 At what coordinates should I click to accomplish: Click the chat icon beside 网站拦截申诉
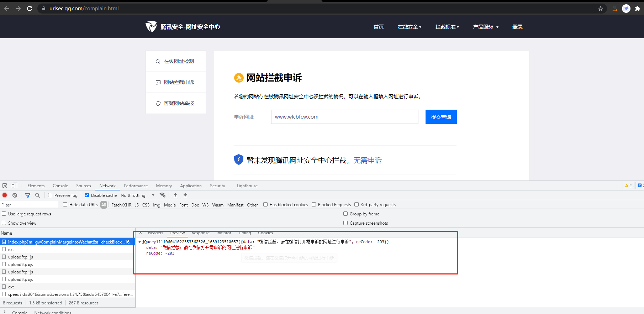point(158,83)
